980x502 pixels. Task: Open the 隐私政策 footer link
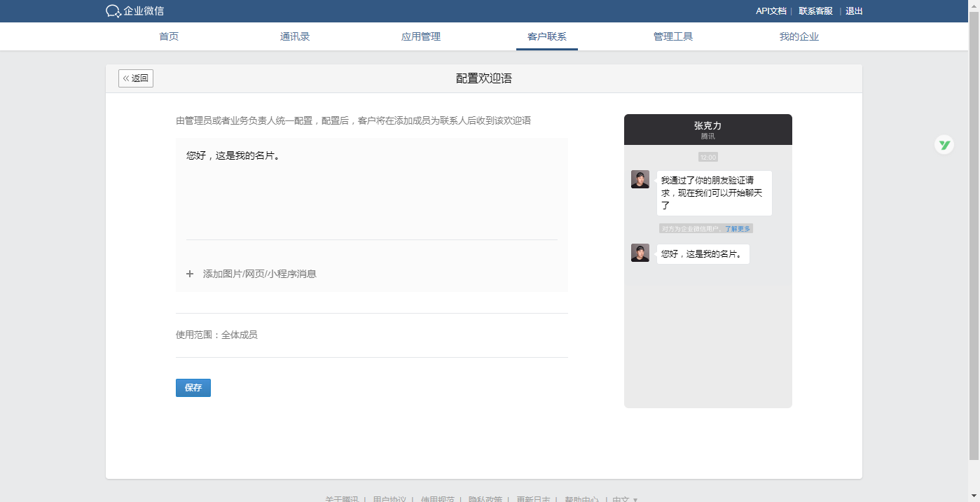[485, 499]
